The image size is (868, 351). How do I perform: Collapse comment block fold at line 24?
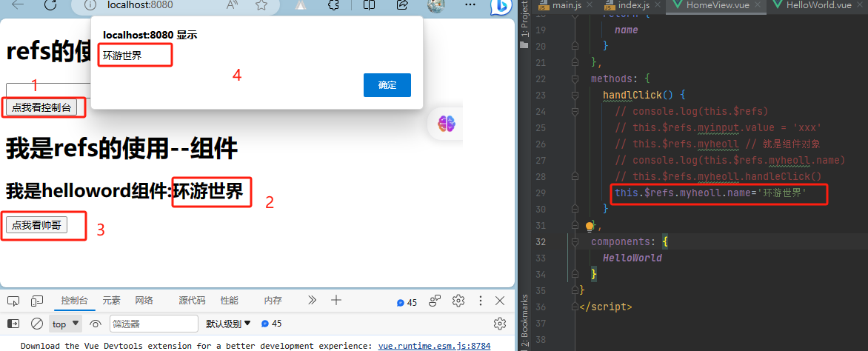click(575, 111)
